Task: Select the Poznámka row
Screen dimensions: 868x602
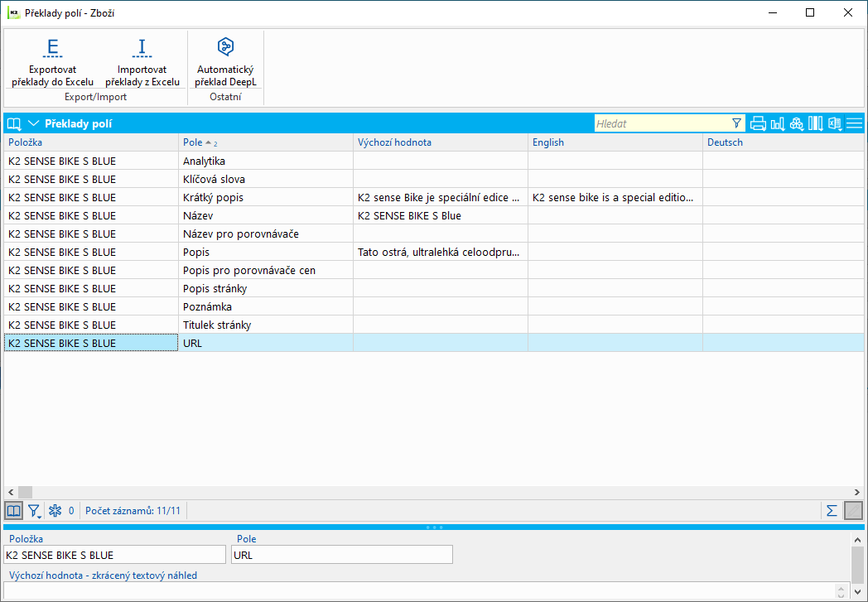Action: 434,307
